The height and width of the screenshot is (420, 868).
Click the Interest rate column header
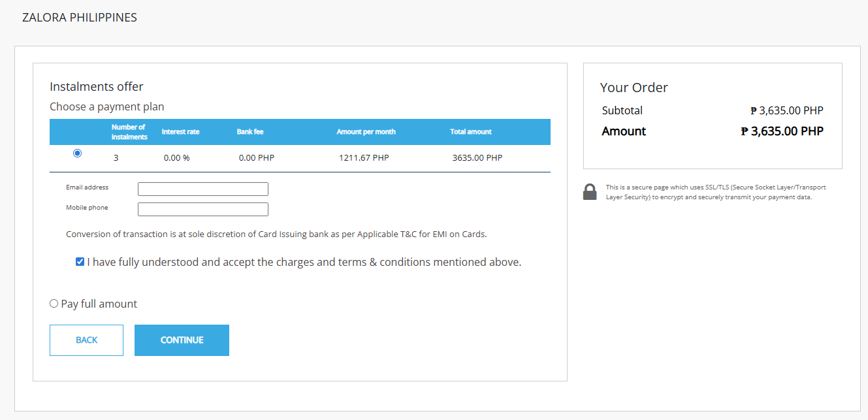[181, 132]
